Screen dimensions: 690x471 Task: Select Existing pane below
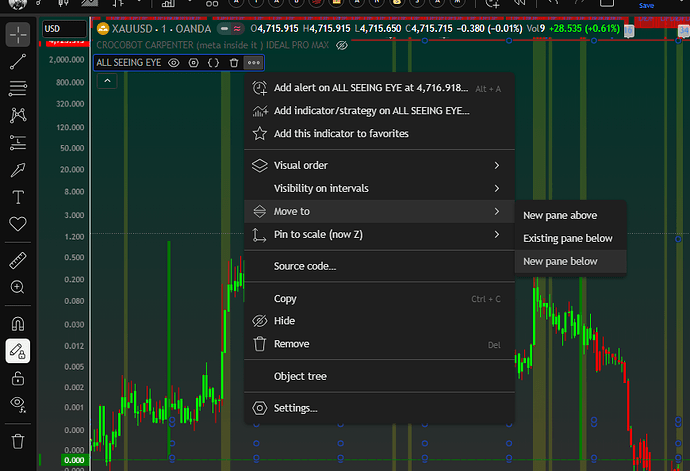coord(570,239)
